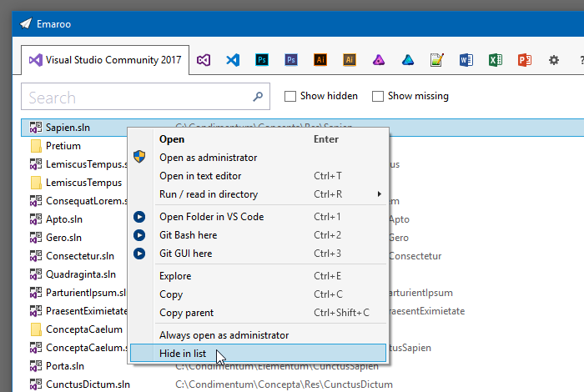584x392 pixels.
Task: Choose Open as administrator
Action: 258,158
